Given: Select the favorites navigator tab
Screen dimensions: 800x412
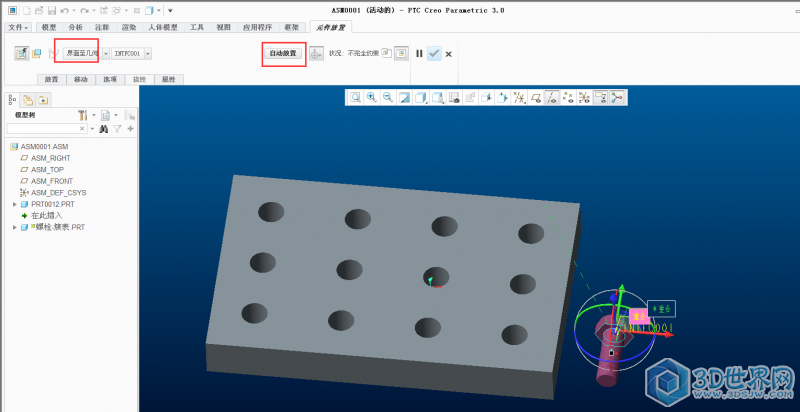Looking at the screenshot, I should (43, 100).
